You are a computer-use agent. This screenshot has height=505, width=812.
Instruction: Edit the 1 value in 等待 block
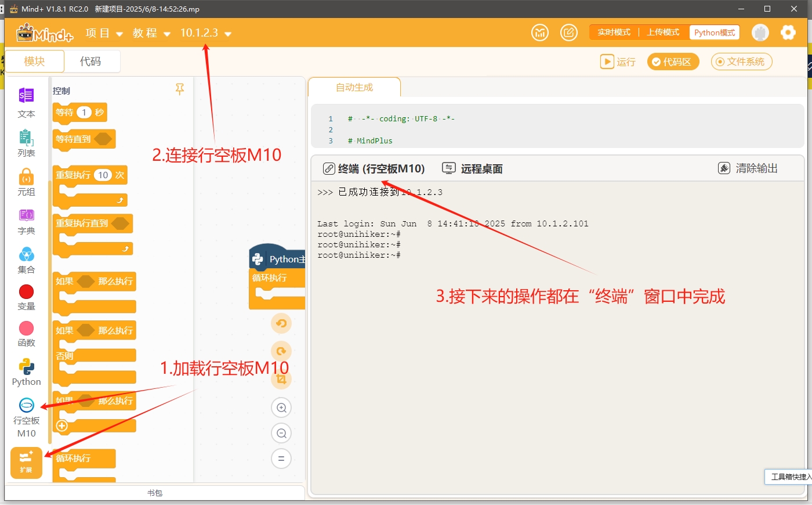point(84,112)
